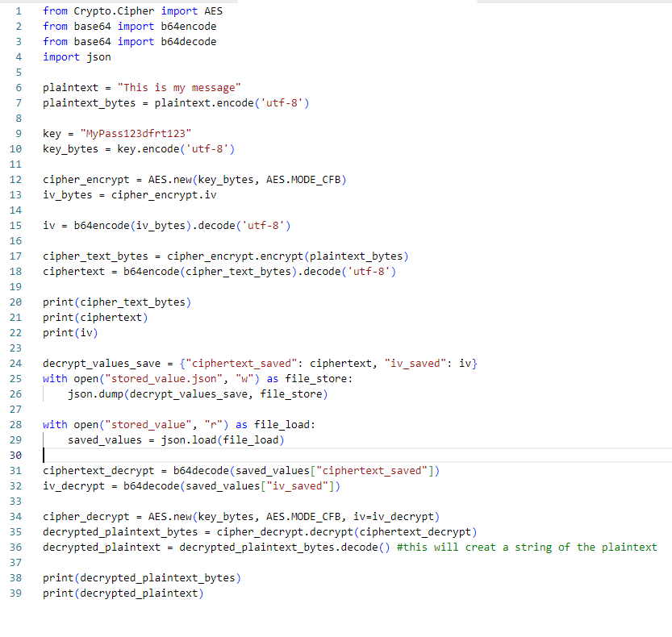
Task: Click print(cipher_text_bytes) on line 20
Action: click(x=117, y=302)
